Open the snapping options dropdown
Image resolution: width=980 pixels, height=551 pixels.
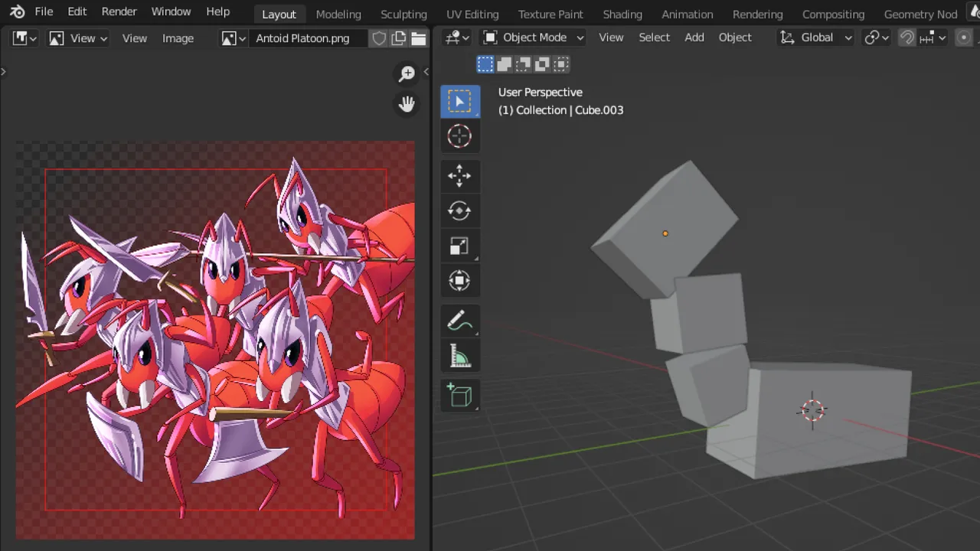(x=933, y=37)
